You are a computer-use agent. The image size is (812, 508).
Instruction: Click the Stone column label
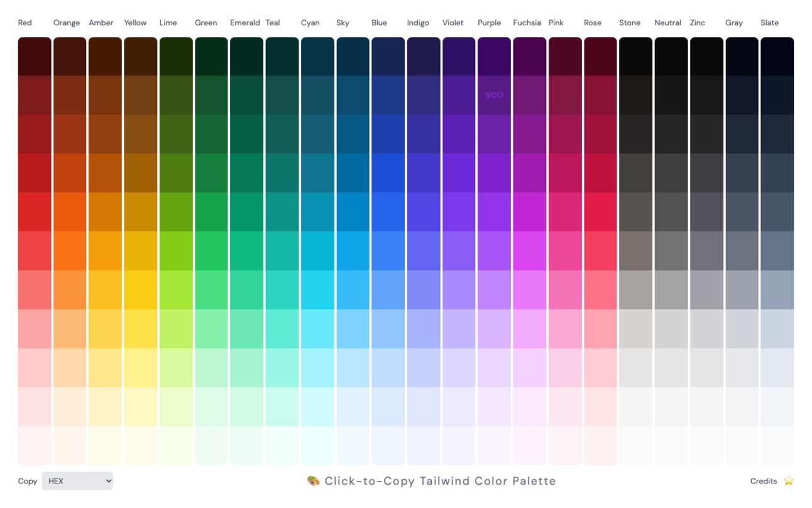(x=630, y=23)
